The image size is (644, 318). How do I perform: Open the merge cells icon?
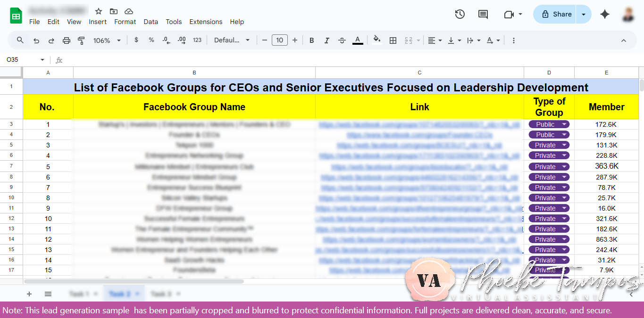coord(409,40)
